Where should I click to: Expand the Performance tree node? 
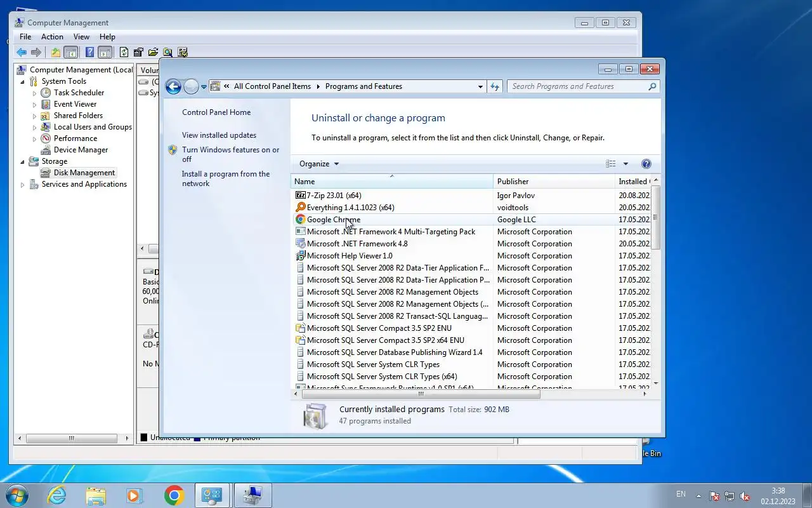[35, 138]
